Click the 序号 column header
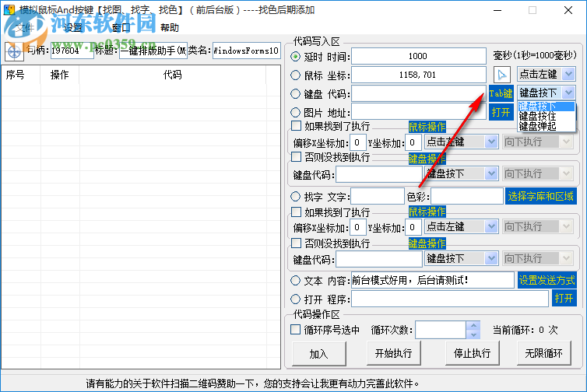The width and height of the screenshot is (587, 392). click(x=21, y=75)
